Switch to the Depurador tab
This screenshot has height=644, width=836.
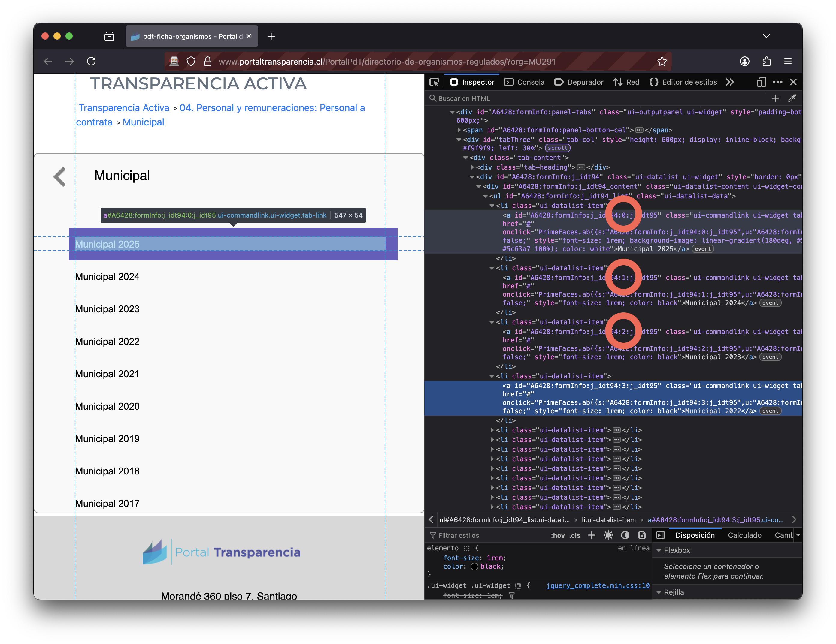coord(579,82)
